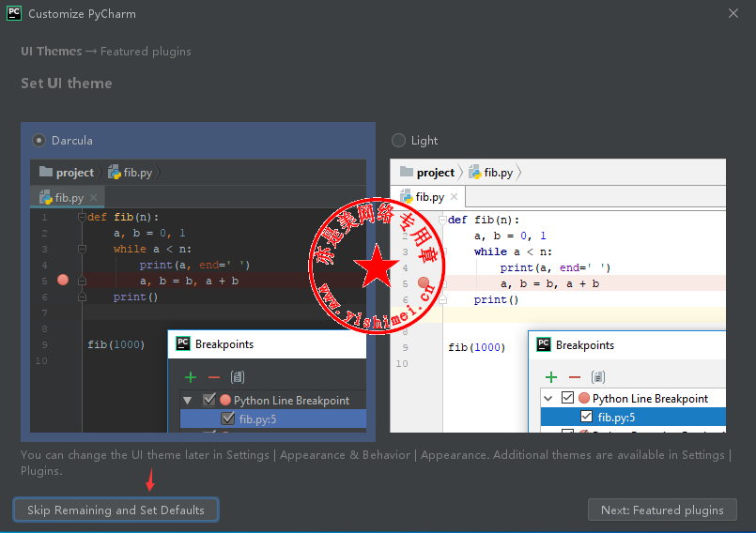756x533 pixels.
Task: Click the fib.py tab in Light preview
Action: [428, 197]
